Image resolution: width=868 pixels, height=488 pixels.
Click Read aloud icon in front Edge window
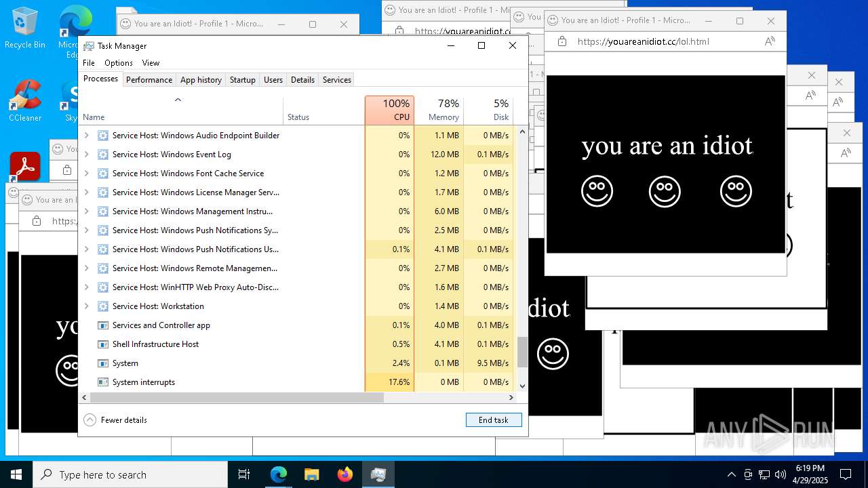pos(770,41)
